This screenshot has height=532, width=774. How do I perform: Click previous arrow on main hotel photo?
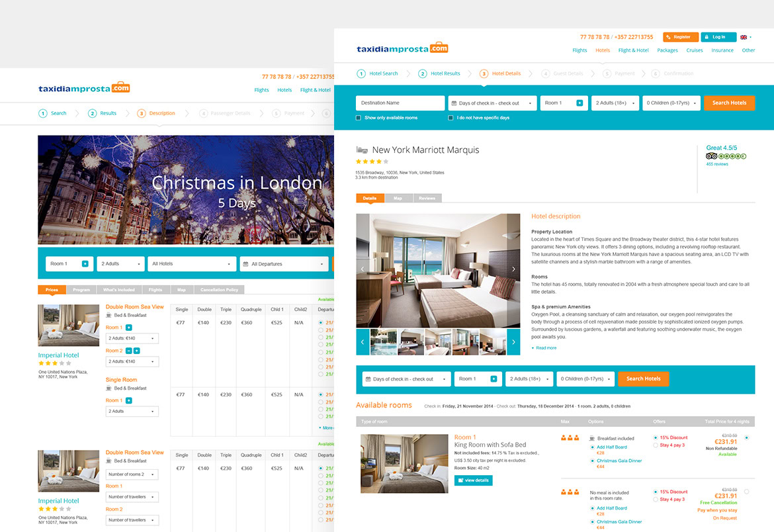point(363,269)
